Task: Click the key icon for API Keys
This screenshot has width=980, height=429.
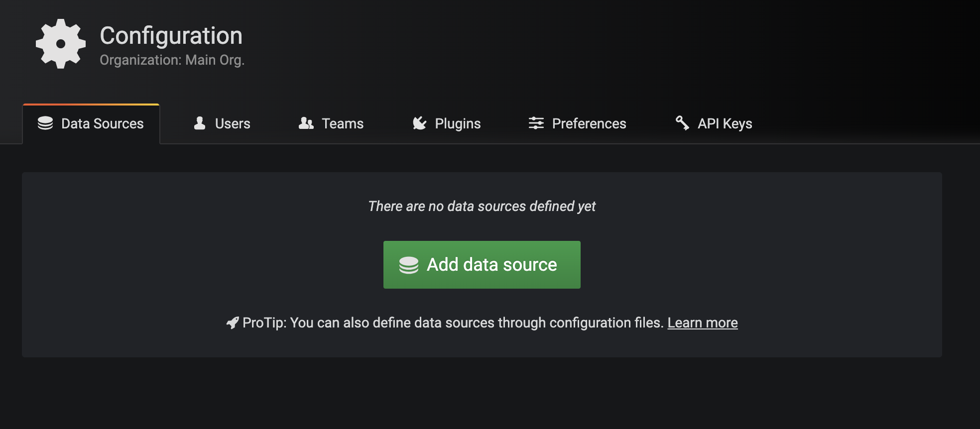Action: [x=682, y=123]
